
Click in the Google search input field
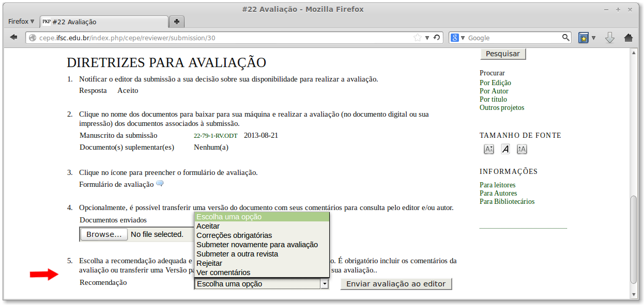click(x=512, y=38)
